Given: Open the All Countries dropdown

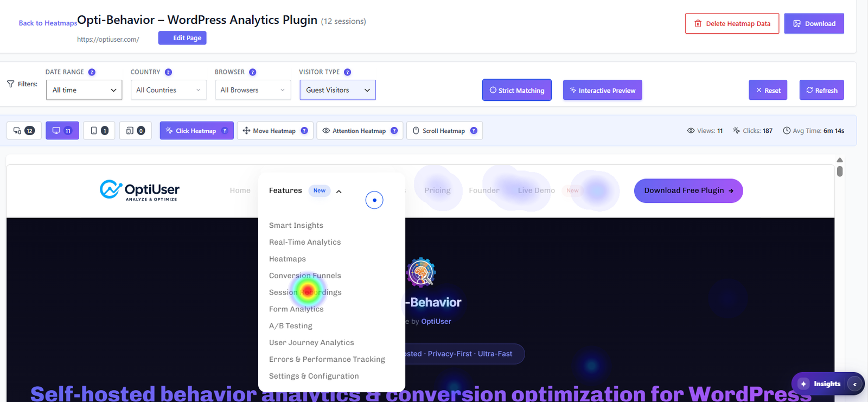Looking at the screenshot, I should [169, 90].
